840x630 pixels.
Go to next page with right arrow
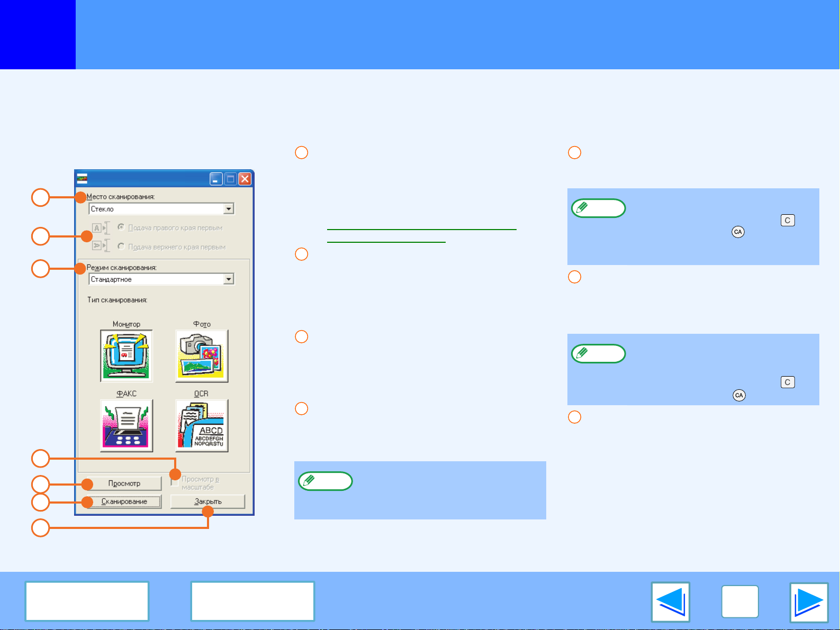pos(808,602)
